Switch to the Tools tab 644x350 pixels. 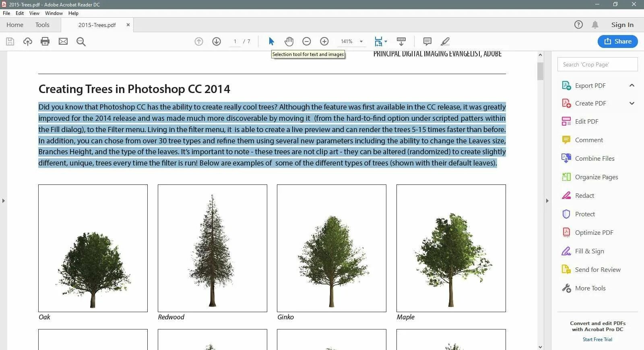coord(42,25)
